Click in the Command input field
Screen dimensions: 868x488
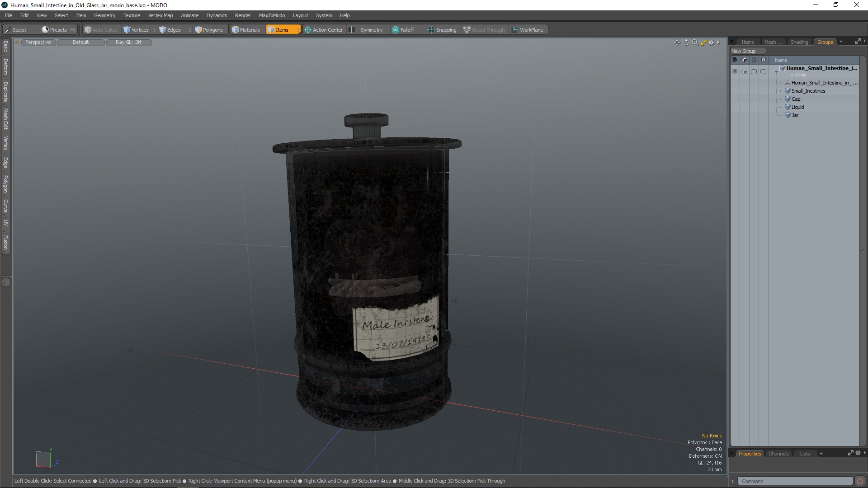pyautogui.click(x=794, y=481)
